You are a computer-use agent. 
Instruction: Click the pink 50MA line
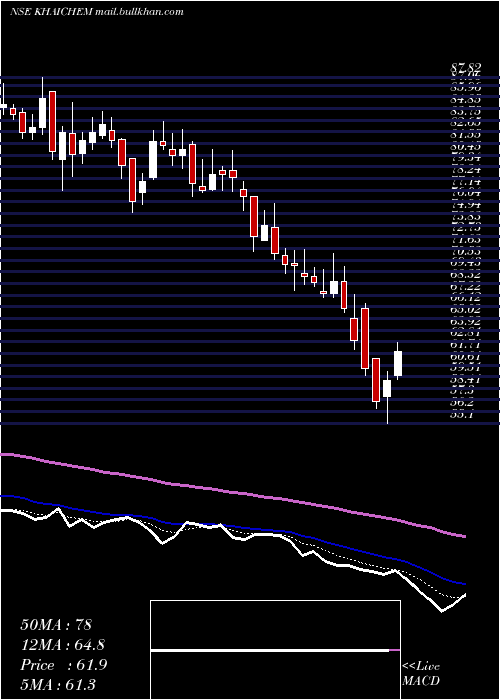tap(232, 492)
